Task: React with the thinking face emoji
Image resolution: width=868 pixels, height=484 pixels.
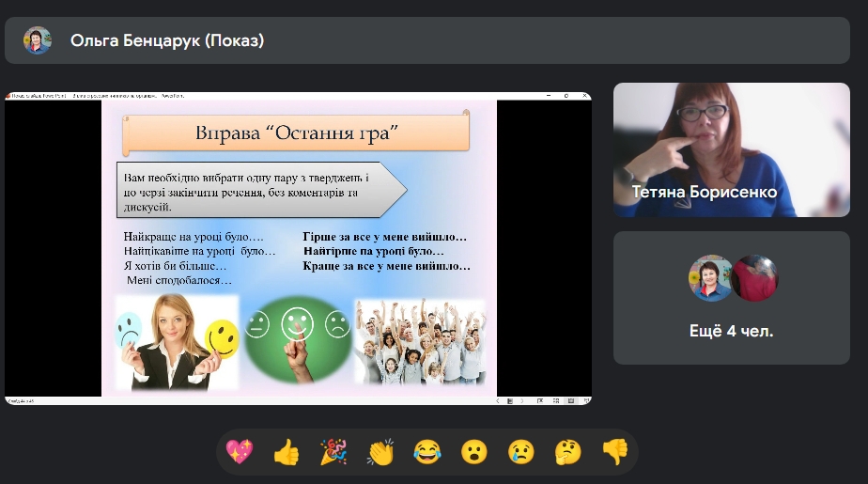Action: tap(568, 453)
